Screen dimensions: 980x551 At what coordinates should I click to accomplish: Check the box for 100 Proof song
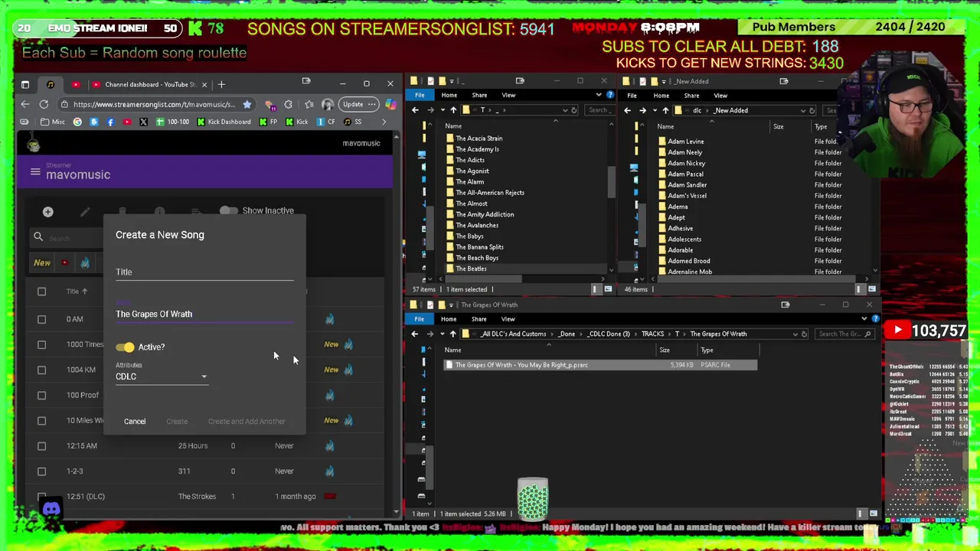coord(42,395)
